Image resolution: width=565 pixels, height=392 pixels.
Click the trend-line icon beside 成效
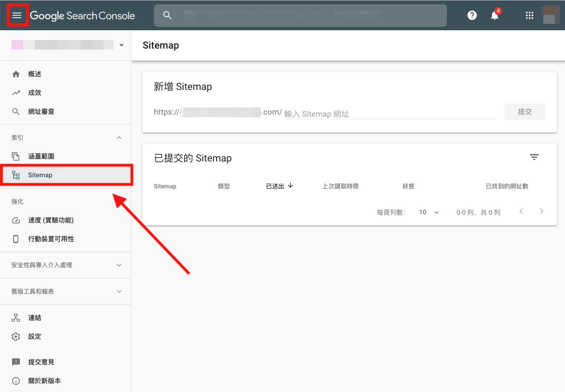[16, 93]
